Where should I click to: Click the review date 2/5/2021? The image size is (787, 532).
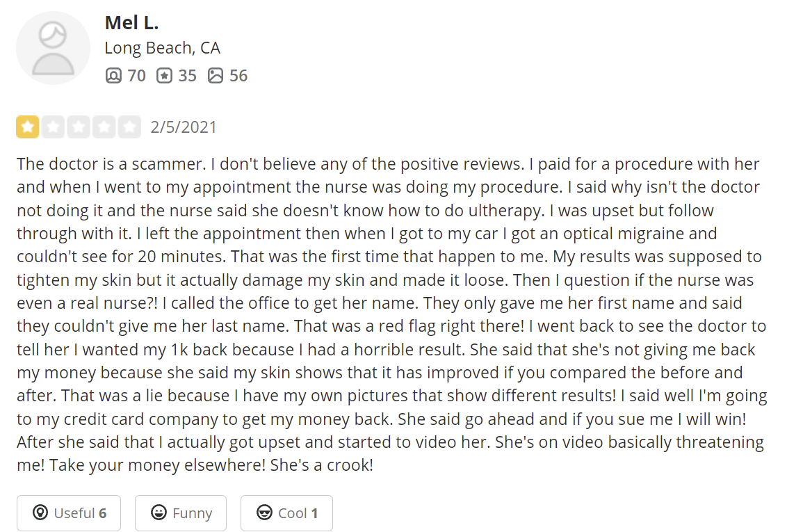point(184,127)
